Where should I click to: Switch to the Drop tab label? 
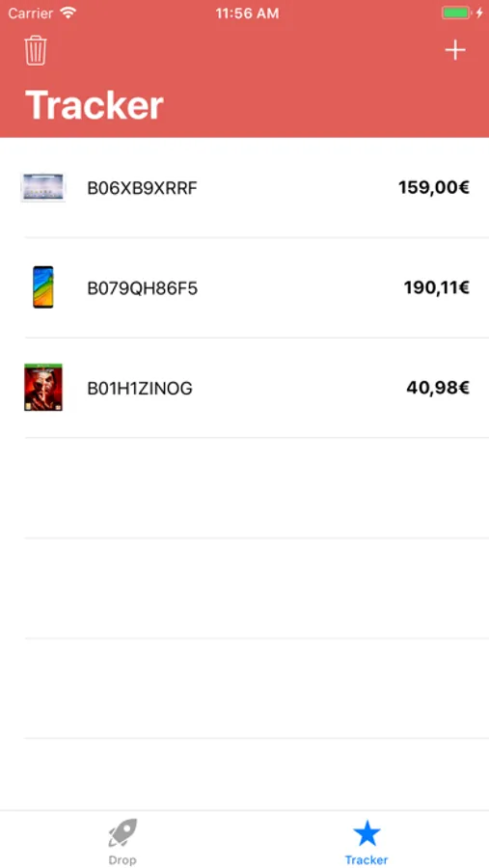point(122,859)
